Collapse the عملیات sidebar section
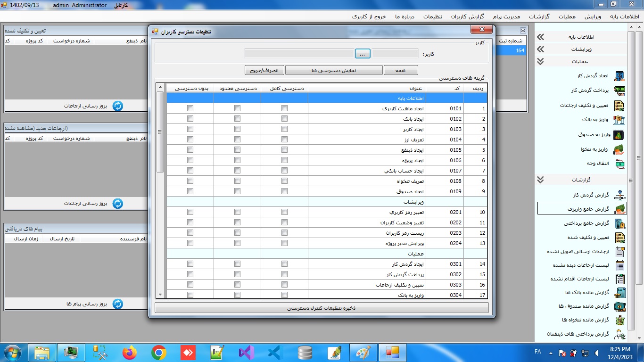Screen dimensions: 644x362 [x=541, y=62]
